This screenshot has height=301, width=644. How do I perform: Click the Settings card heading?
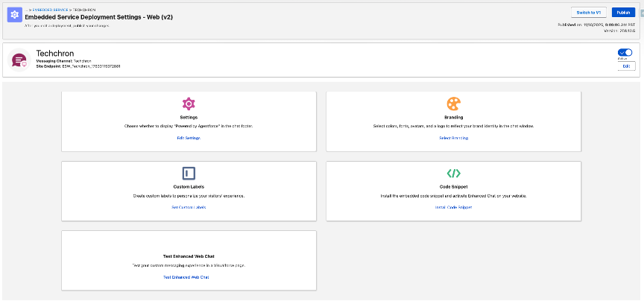pos(189,118)
